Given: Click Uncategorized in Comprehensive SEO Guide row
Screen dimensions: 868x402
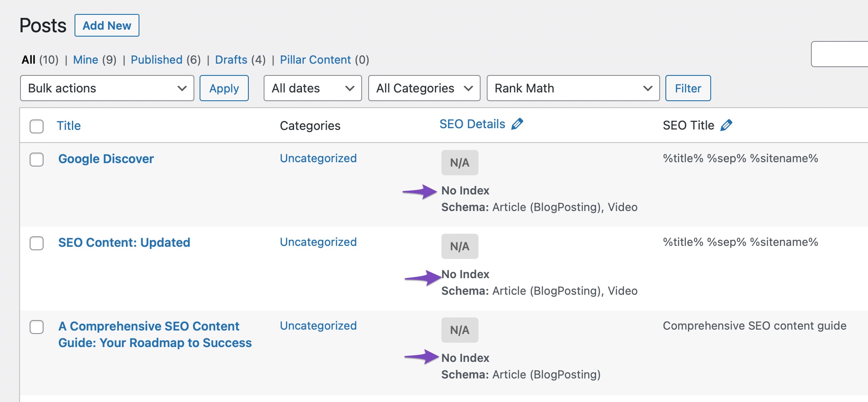Looking at the screenshot, I should click(318, 326).
